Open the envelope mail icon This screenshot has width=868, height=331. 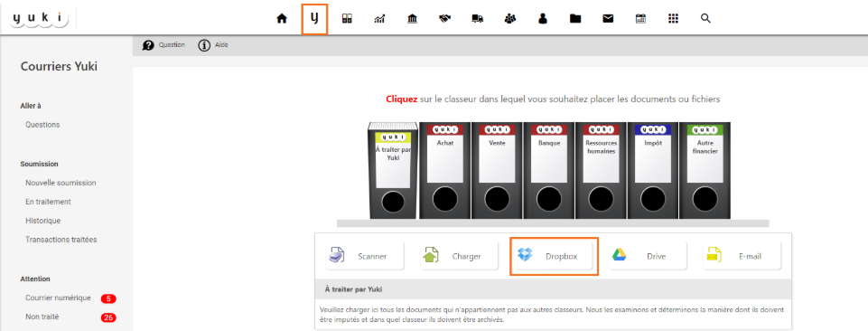(x=608, y=19)
